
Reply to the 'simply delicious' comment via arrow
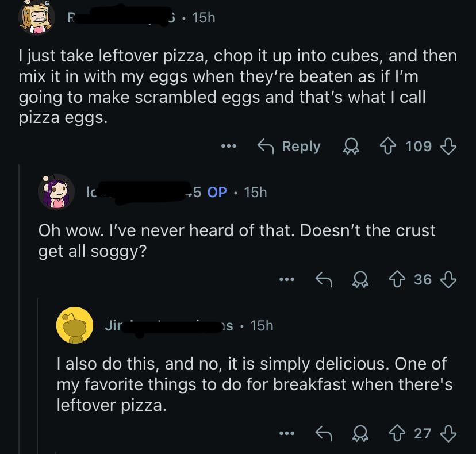coord(324,433)
